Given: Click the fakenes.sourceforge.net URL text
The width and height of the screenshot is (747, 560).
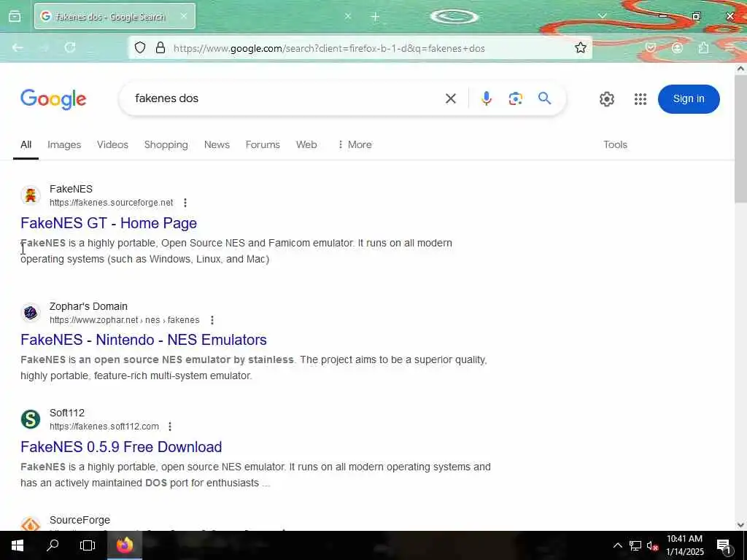Looking at the screenshot, I should (x=112, y=203).
